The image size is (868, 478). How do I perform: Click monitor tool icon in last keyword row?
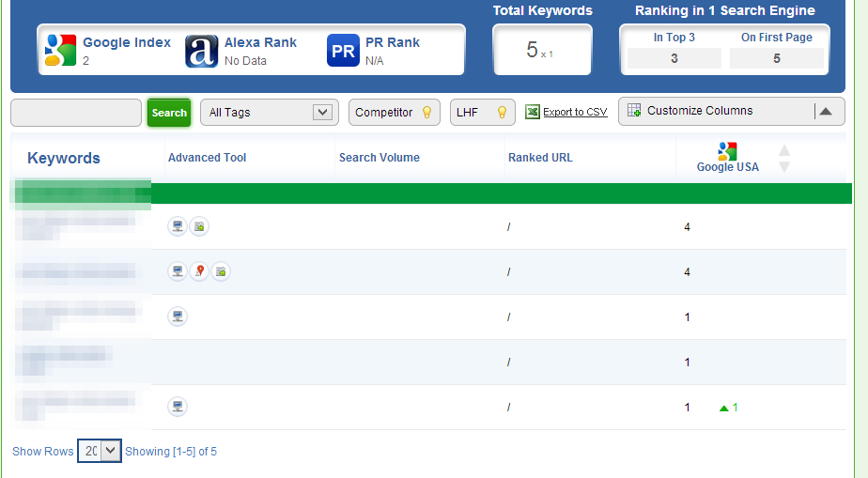pos(178,407)
